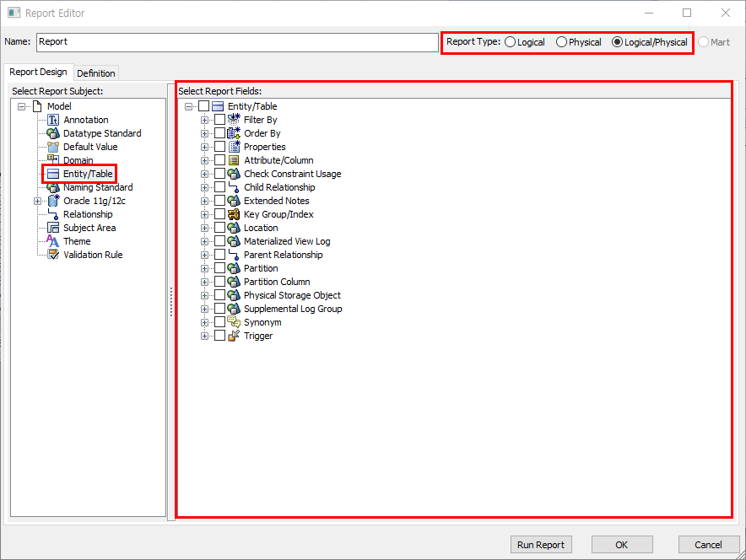Select Subject Area in the subject tree

tap(89, 228)
